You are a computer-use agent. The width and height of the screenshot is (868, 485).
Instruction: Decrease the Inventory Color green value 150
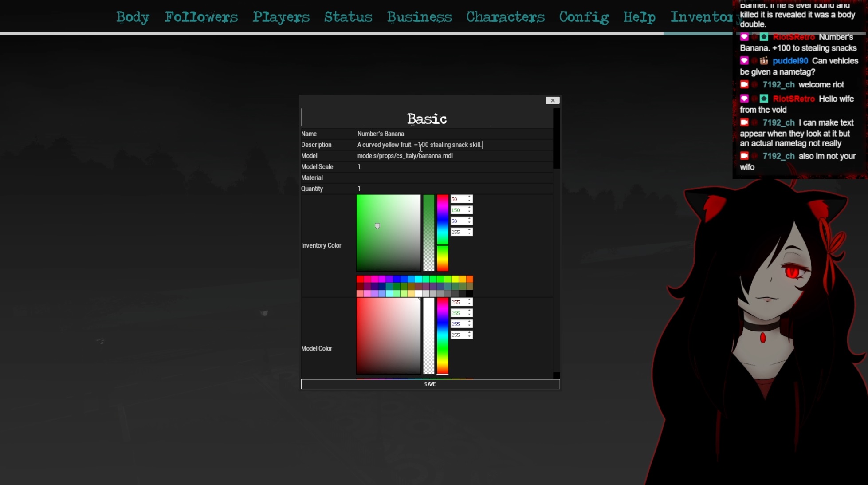tap(469, 212)
